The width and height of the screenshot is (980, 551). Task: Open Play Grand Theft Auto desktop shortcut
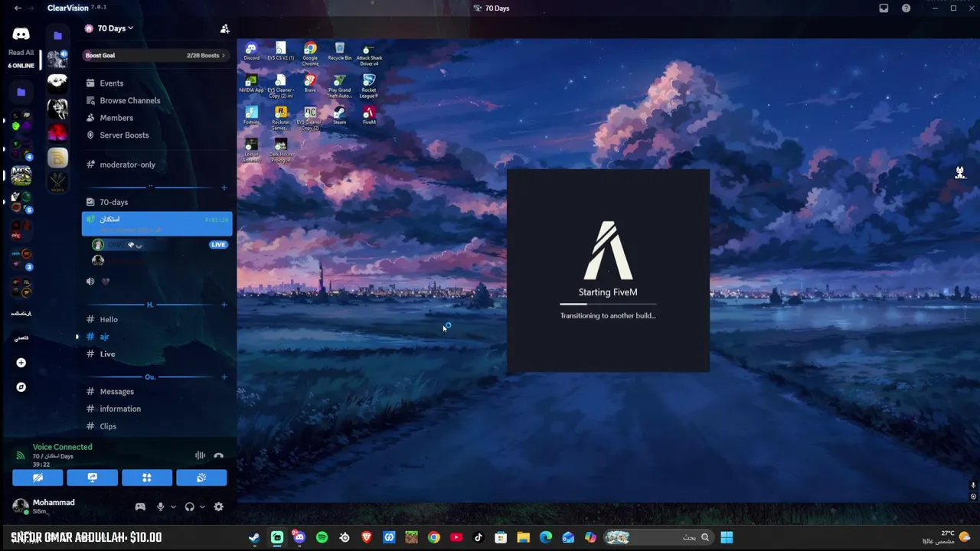(x=339, y=86)
